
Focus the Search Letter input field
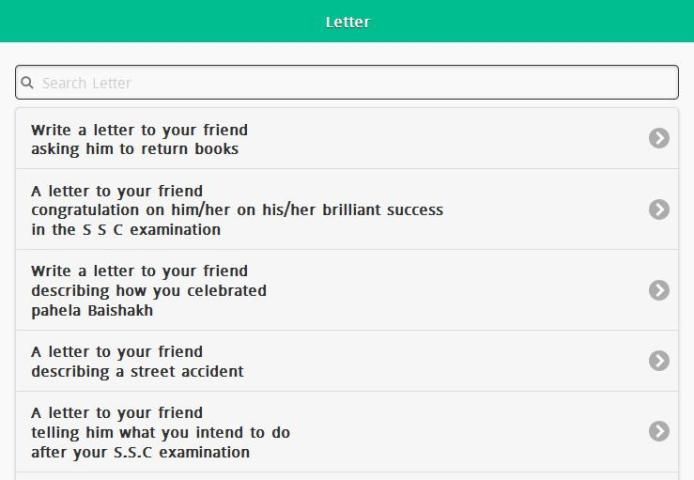point(350,83)
